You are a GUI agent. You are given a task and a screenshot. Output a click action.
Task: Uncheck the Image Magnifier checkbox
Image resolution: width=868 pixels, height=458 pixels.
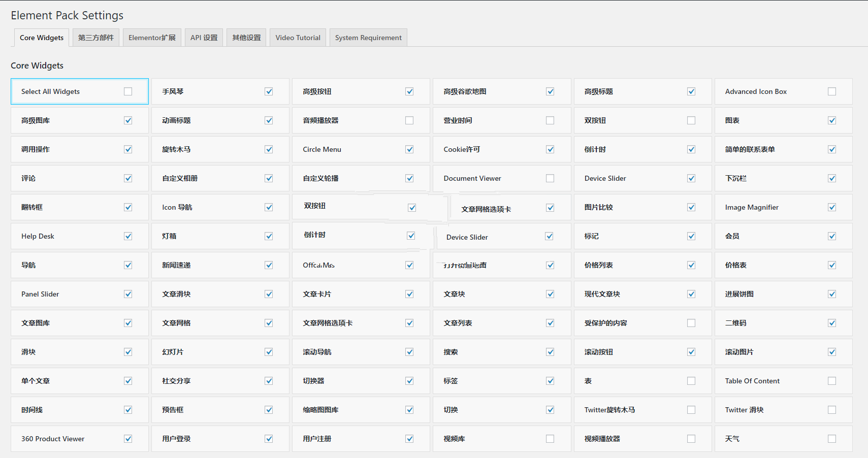(831, 207)
